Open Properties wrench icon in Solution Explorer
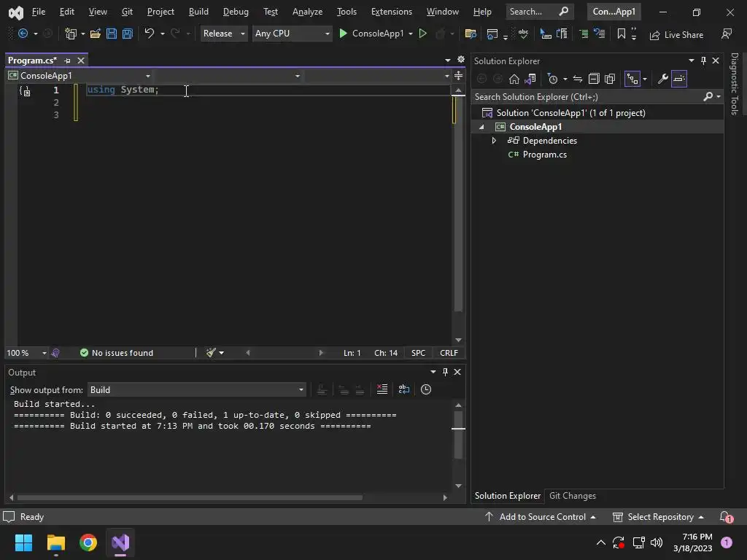Viewport: 747px width, 560px height. (662, 79)
